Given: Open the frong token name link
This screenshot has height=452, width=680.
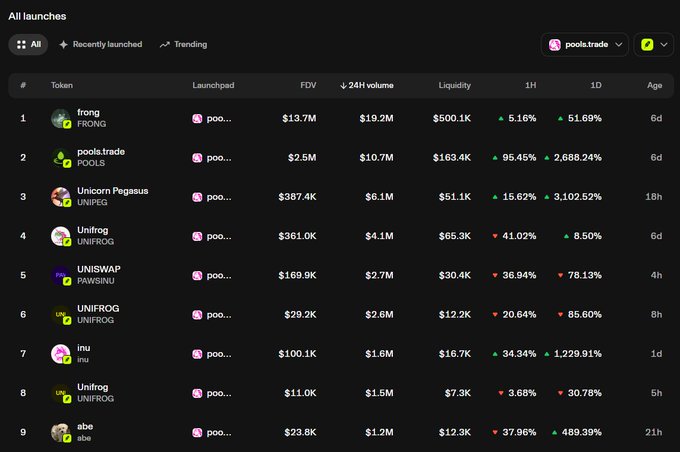Looking at the screenshot, I should click(88, 112).
